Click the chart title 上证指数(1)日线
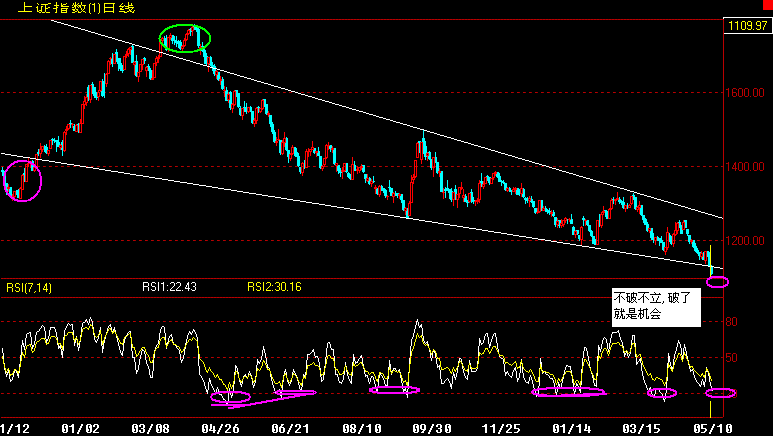 pyautogui.click(x=76, y=8)
